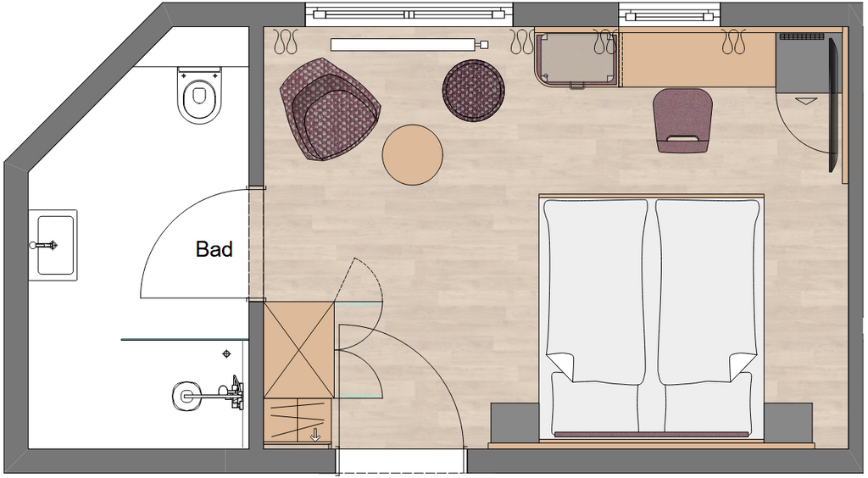
Task: Click the room entrance door opening at the bottom
Action: coord(401,462)
